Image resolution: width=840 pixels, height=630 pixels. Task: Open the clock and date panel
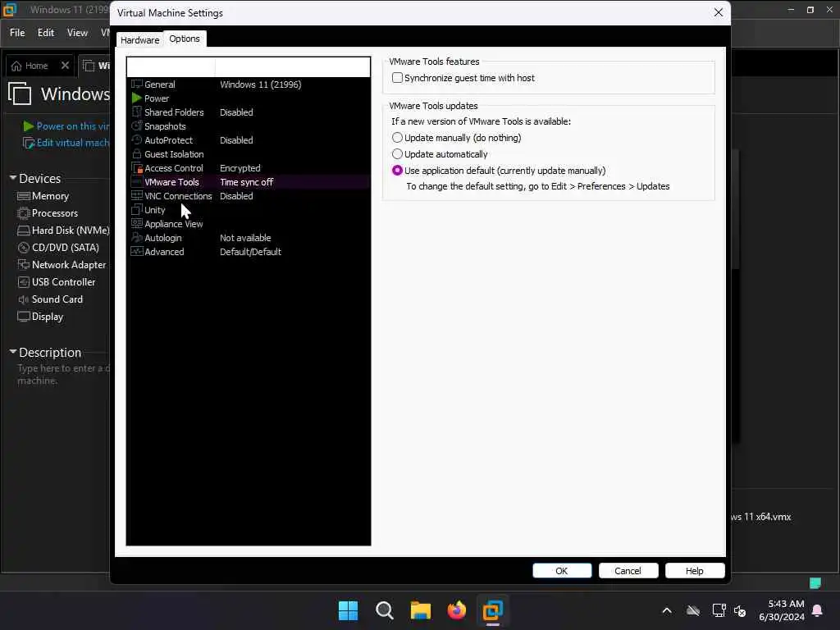click(782, 610)
